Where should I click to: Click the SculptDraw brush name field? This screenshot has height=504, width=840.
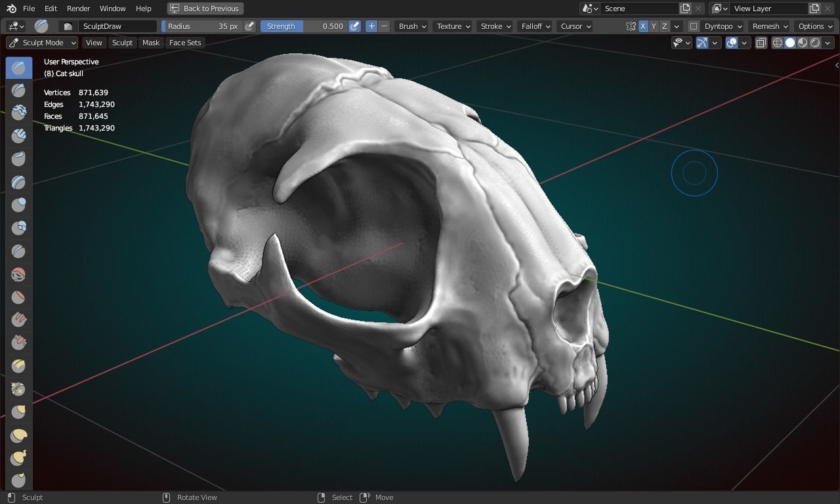click(x=118, y=26)
